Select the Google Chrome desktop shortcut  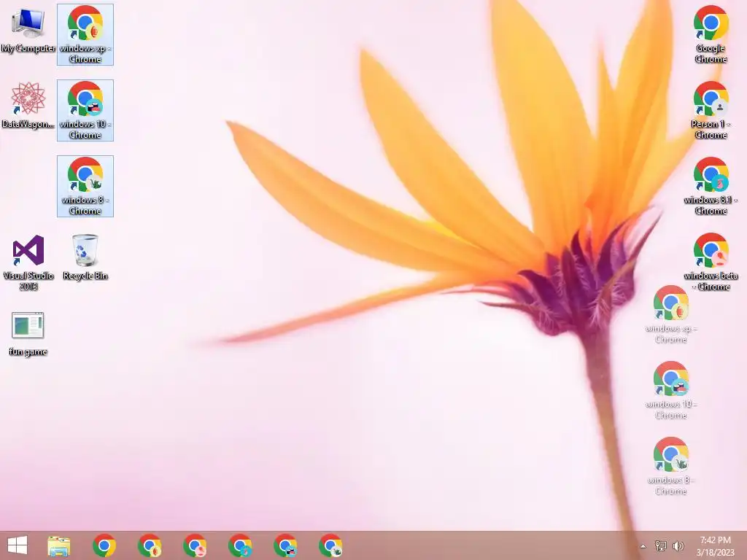[711, 35]
